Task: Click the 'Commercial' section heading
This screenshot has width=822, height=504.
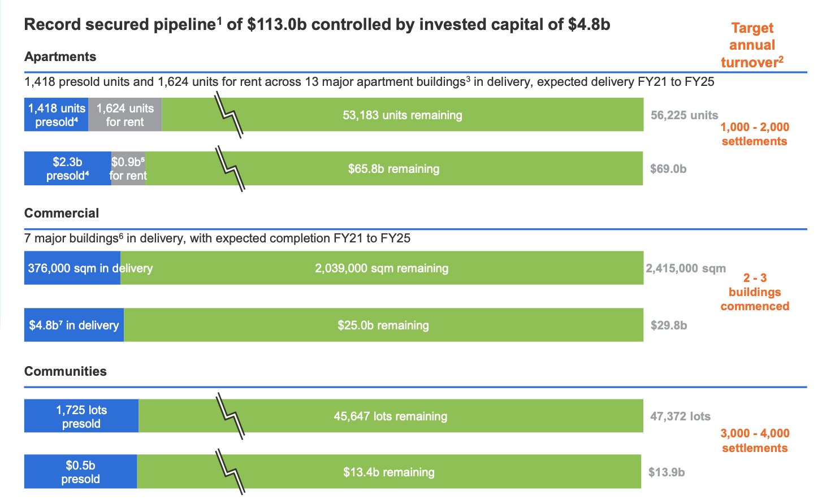Action: click(x=62, y=213)
